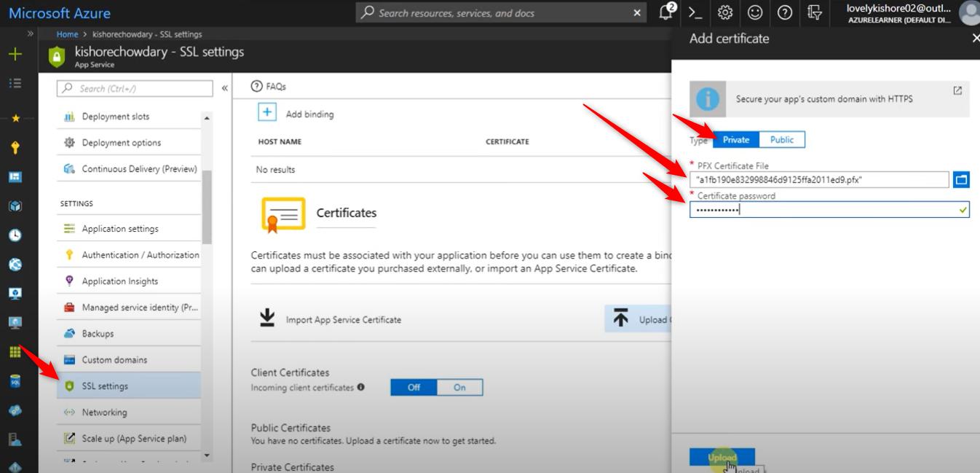The image size is (980, 473).
Task: Open portal settings gear
Action: coord(725,12)
